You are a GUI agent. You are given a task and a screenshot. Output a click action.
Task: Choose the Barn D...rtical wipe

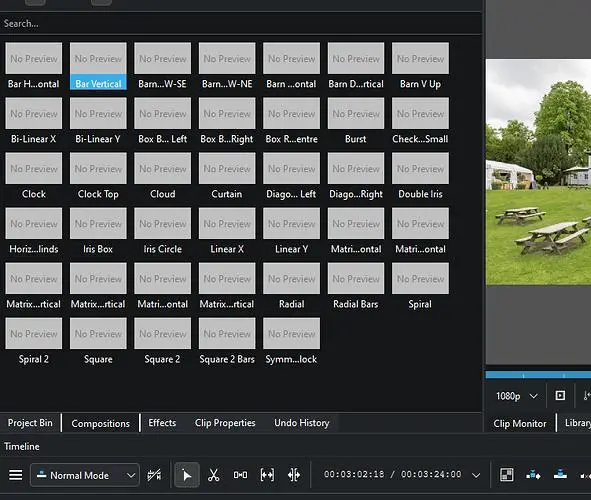coord(356,66)
